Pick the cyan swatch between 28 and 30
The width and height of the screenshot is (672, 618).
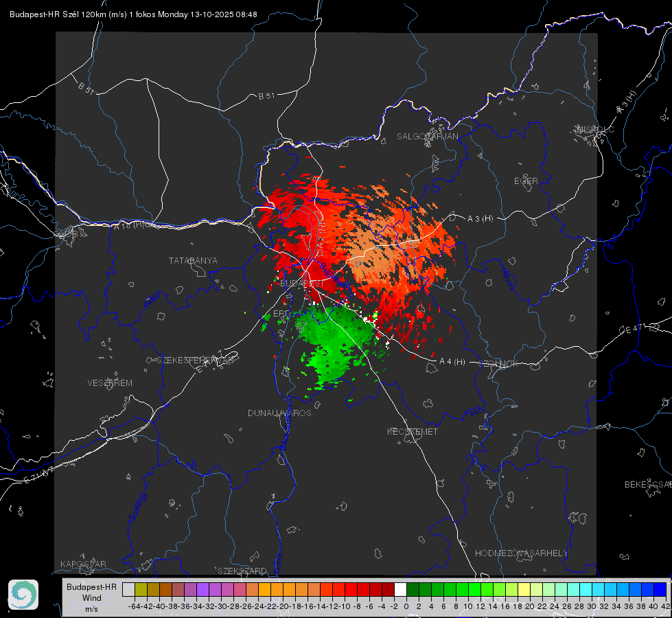pos(586,589)
